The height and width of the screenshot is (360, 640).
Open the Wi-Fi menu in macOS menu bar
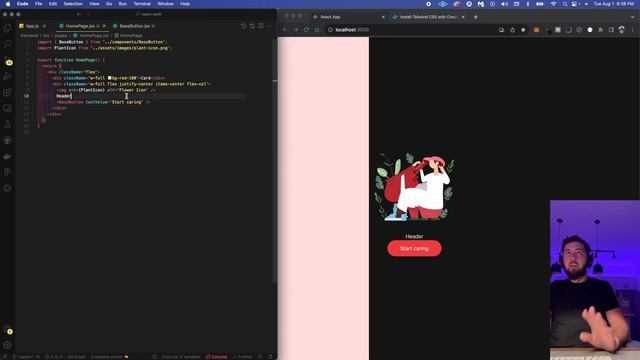pyautogui.click(x=553, y=4)
